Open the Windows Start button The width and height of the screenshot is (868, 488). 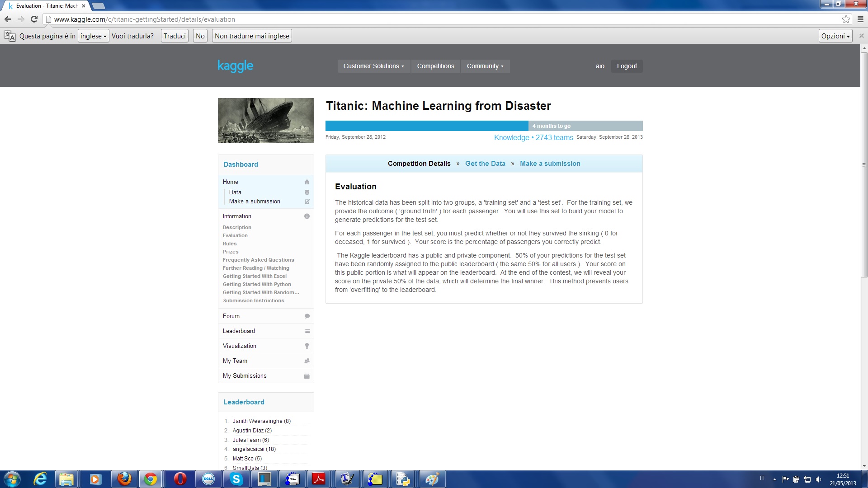[12, 479]
